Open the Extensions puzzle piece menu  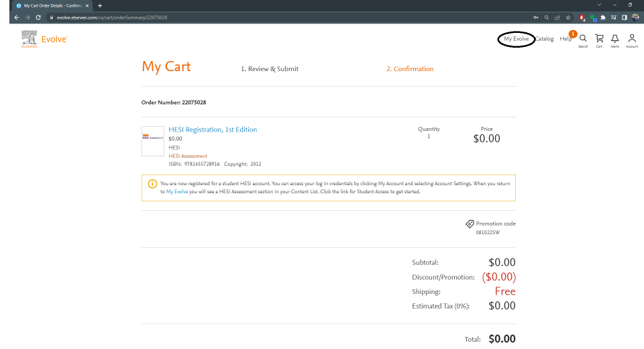[603, 17]
